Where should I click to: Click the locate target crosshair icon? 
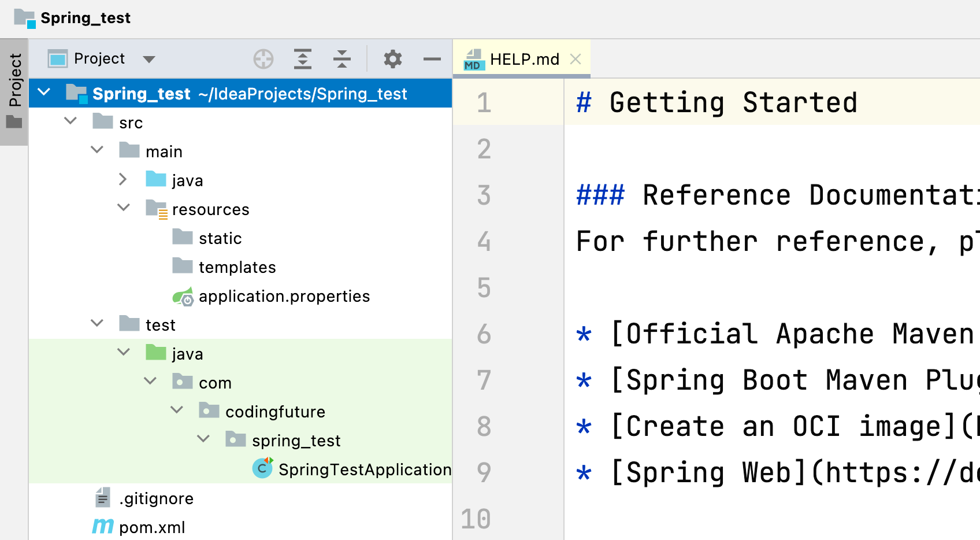tap(263, 59)
